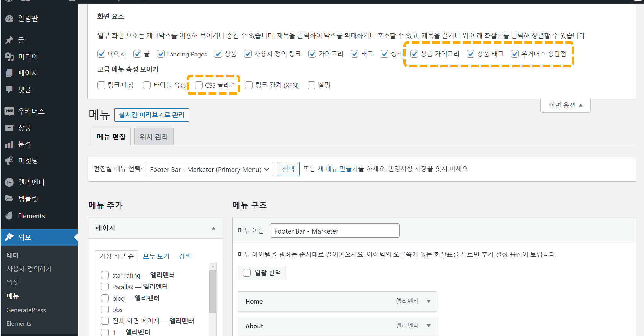This screenshot has width=644, height=336.
Task: Click the 메뉴 이름 input field
Action: (x=334, y=231)
